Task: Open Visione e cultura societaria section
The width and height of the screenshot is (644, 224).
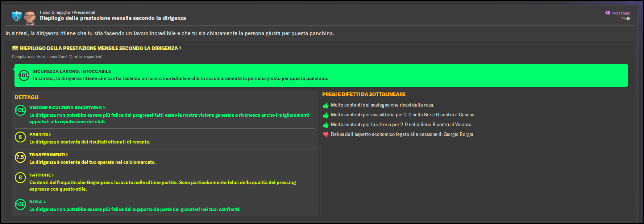Action: [x=67, y=108]
